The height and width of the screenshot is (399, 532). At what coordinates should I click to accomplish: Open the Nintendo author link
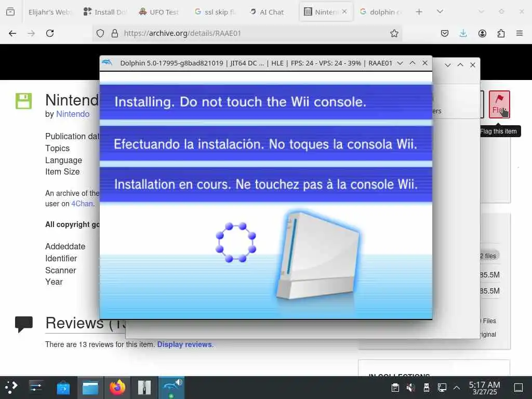73,114
